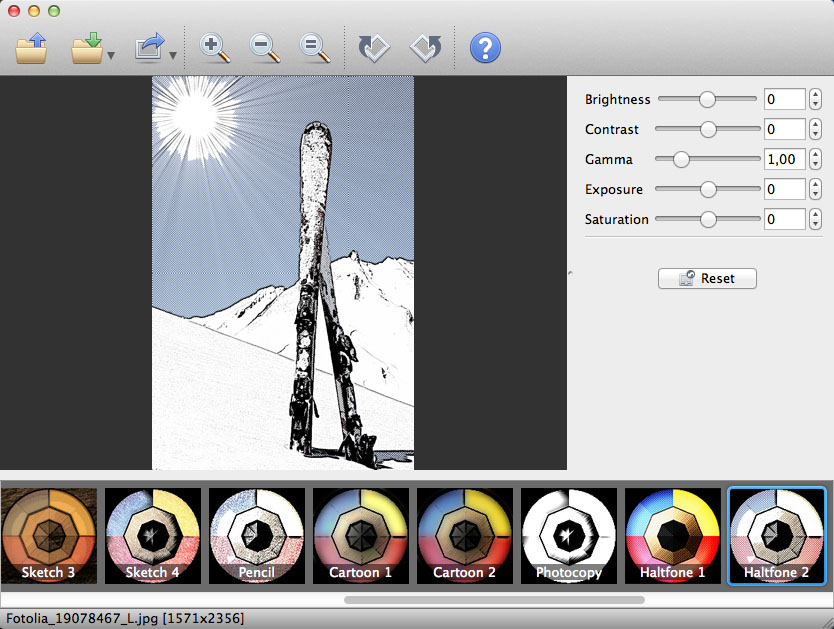Expand the share dropdown arrow

tap(173, 55)
